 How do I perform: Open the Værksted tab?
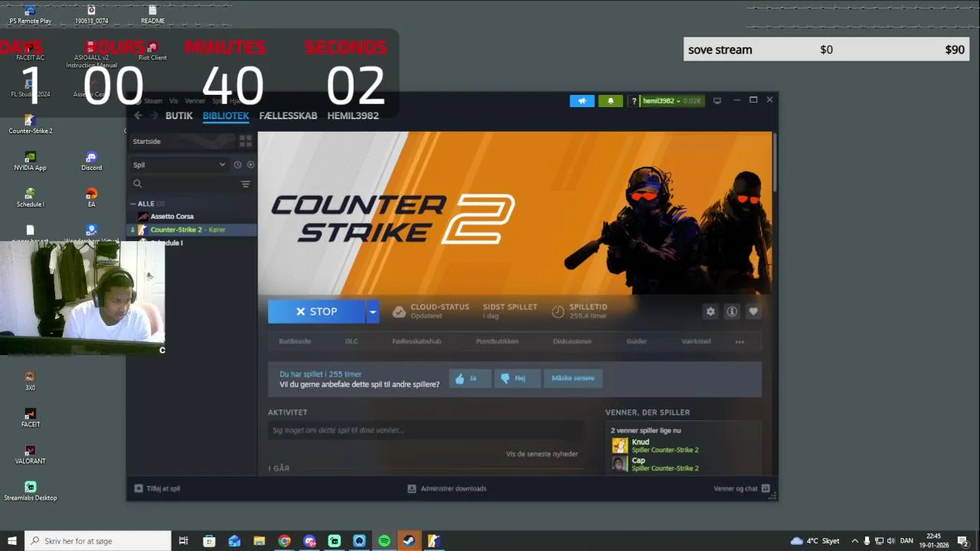696,341
